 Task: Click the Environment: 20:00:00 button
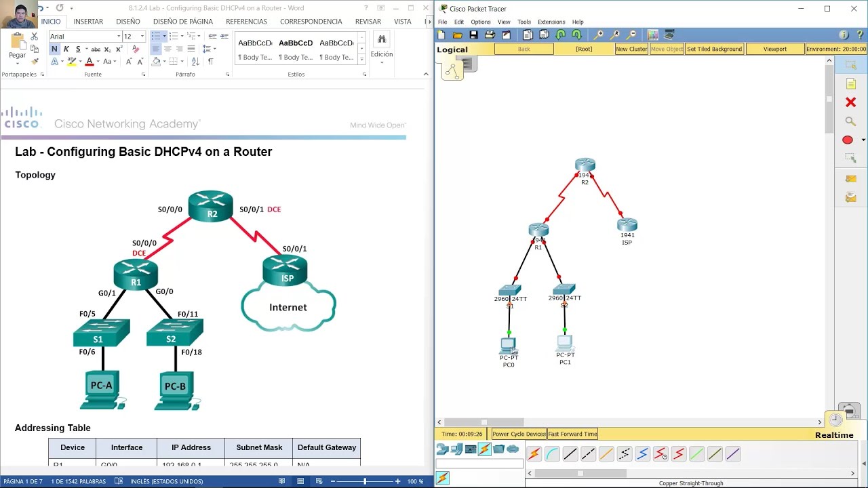836,49
